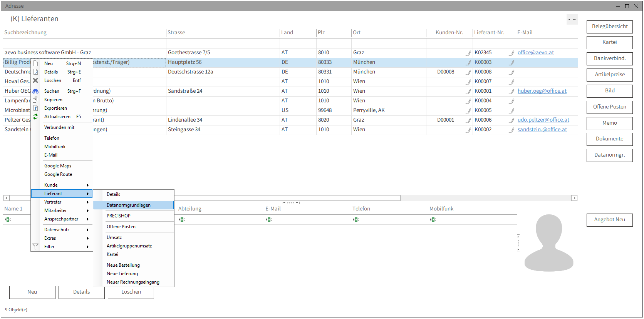Click ABC filter icon under Abteilung
Viewport: 644px width, 319px height.
tap(182, 220)
